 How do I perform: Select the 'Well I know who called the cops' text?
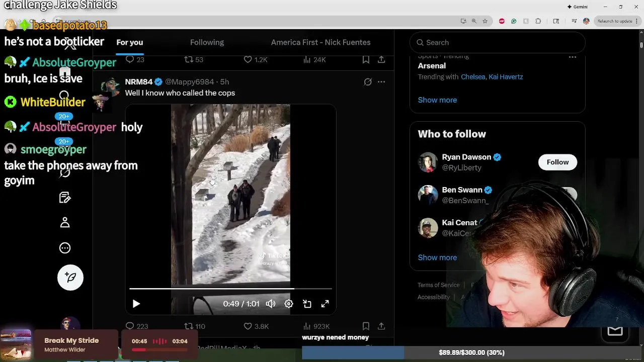point(180,93)
